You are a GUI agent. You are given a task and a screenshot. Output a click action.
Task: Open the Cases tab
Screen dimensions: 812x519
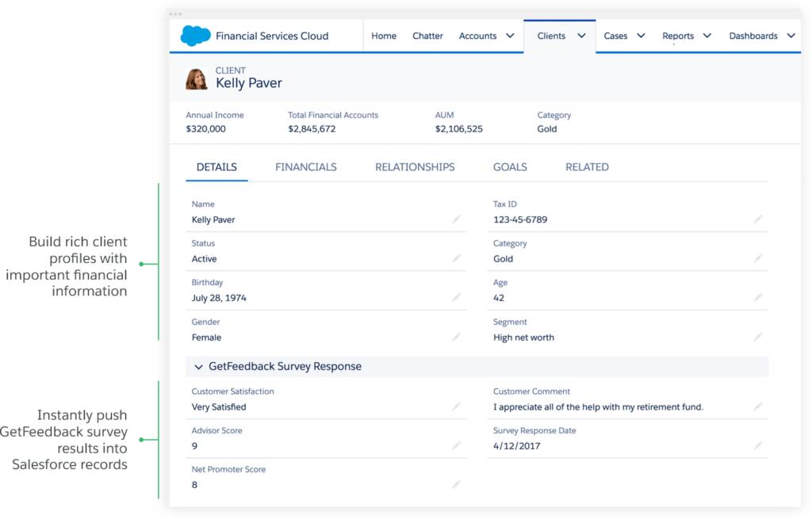(x=615, y=36)
